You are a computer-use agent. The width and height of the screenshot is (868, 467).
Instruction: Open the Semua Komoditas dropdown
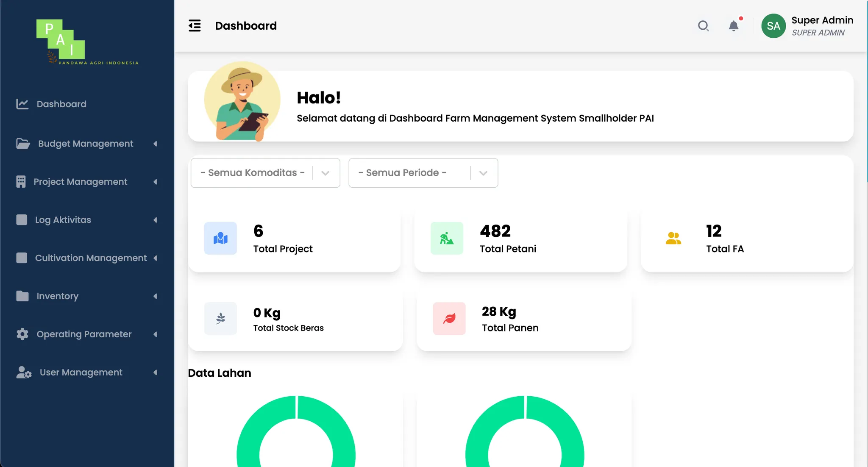[265, 173]
